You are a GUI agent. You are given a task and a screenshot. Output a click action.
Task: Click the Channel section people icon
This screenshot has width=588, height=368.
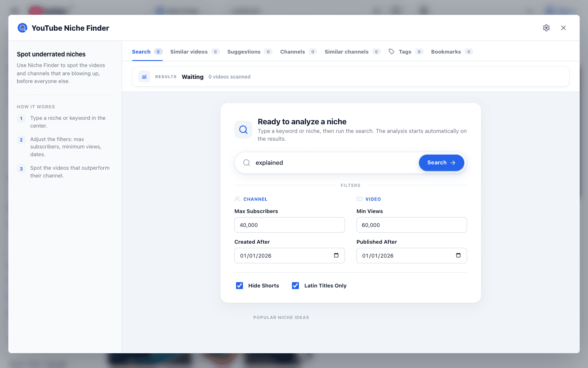tap(237, 199)
